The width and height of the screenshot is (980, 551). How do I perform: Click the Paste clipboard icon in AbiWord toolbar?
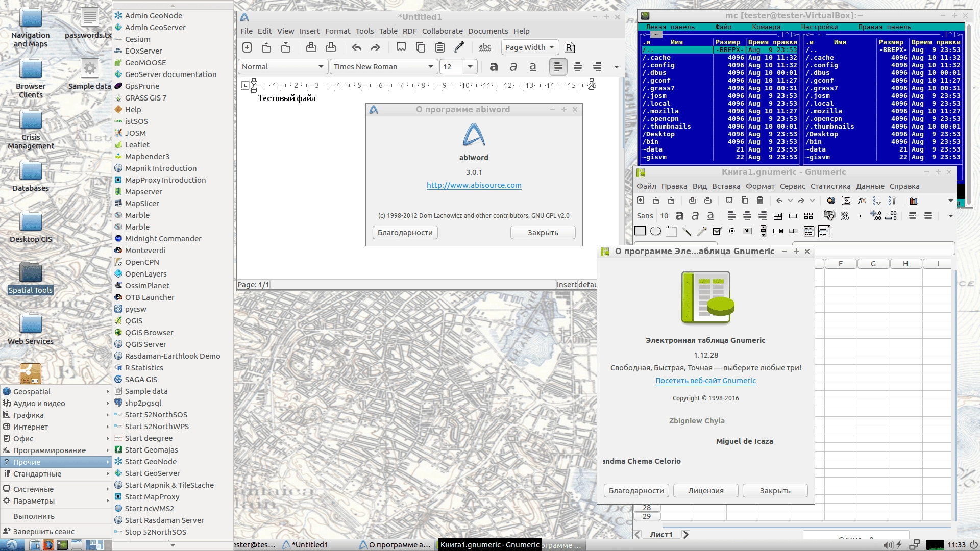pos(440,47)
